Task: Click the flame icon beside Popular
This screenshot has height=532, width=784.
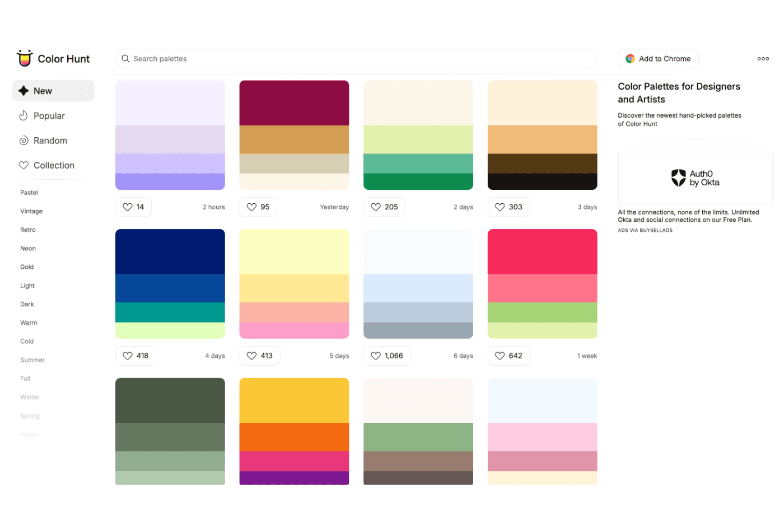Action: 24,116
